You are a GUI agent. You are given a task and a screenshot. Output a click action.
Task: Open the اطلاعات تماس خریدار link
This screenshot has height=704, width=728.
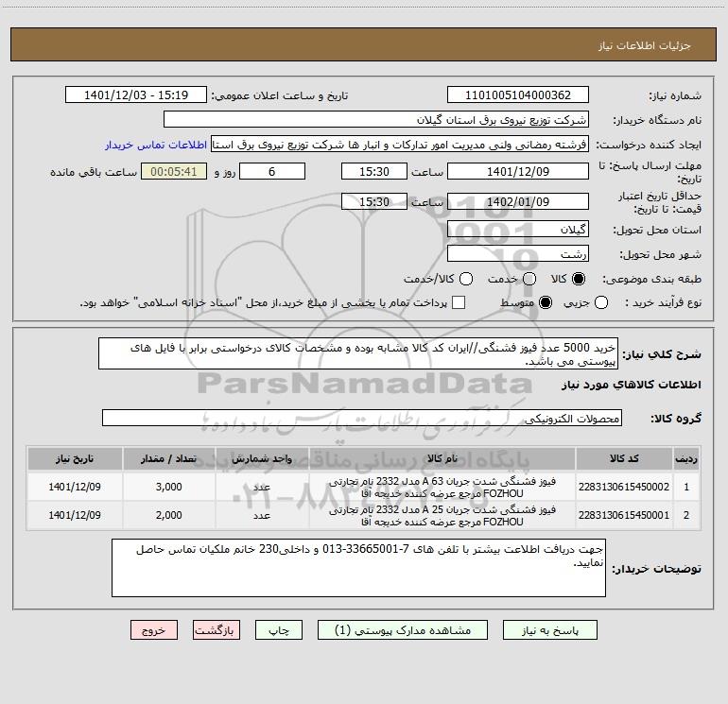pos(156,145)
